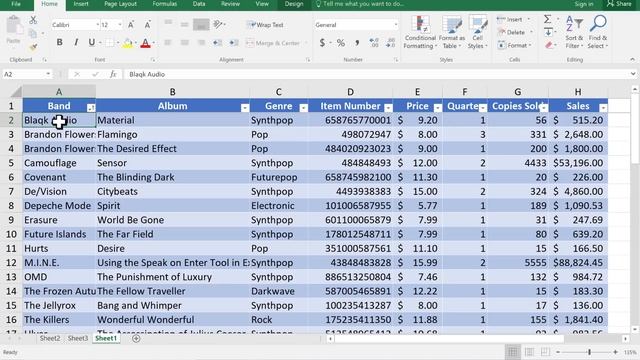Open Find & Select menu
The width and height of the screenshot is (640, 360).
tap(598, 32)
